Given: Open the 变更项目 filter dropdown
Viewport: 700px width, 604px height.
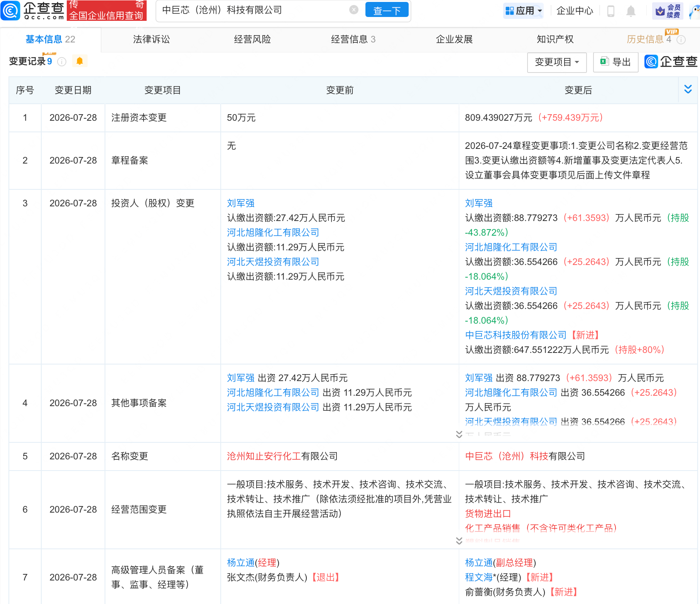Looking at the screenshot, I should 557,62.
